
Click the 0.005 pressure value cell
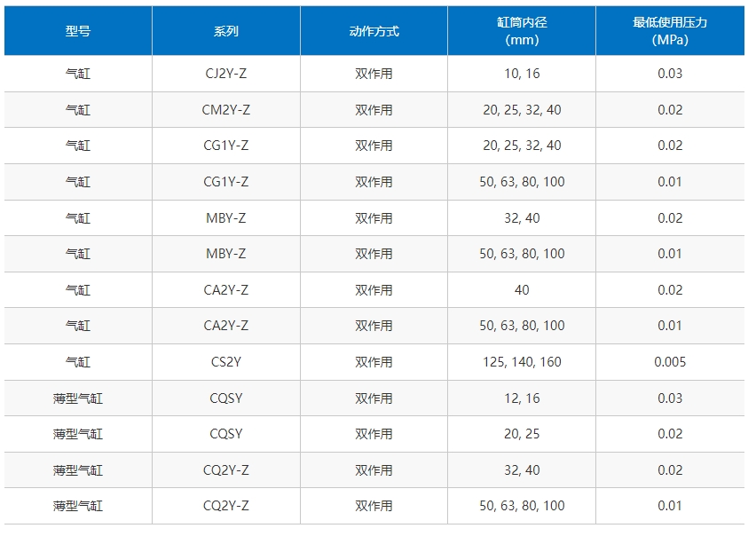pyautogui.click(x=670, y=361)
